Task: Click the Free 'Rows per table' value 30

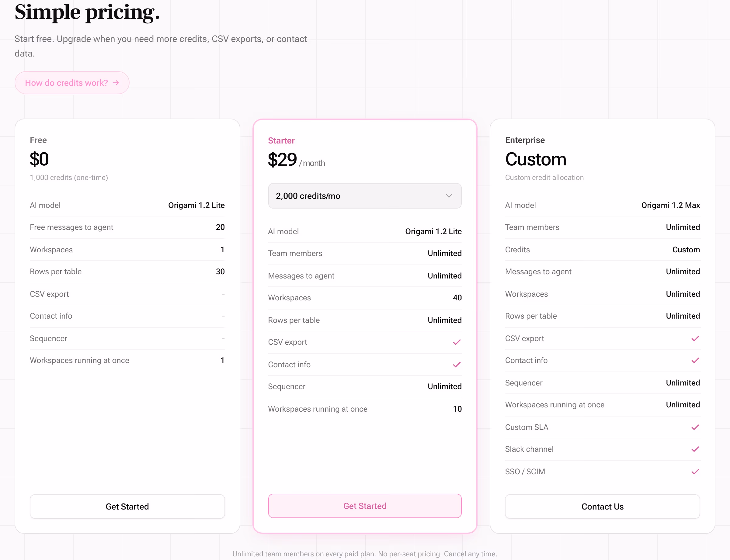Action: click(220, 271)
